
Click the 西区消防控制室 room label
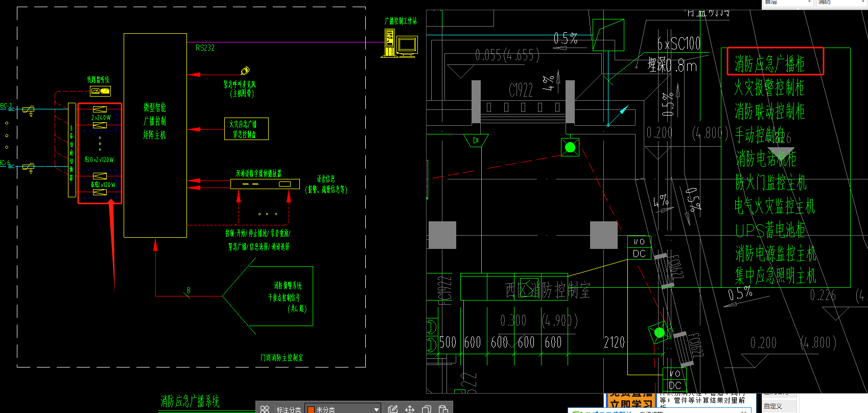pyautogui.click(x=548, y=290)
